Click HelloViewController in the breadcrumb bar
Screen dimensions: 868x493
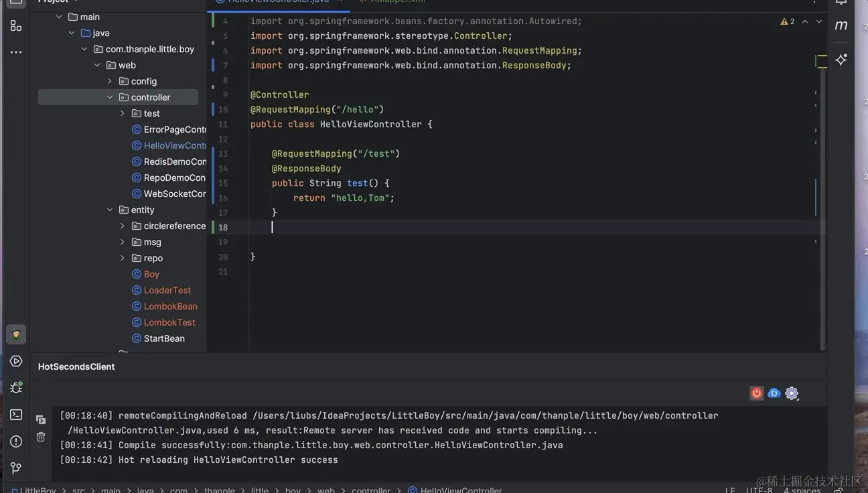tap(461, 490)
